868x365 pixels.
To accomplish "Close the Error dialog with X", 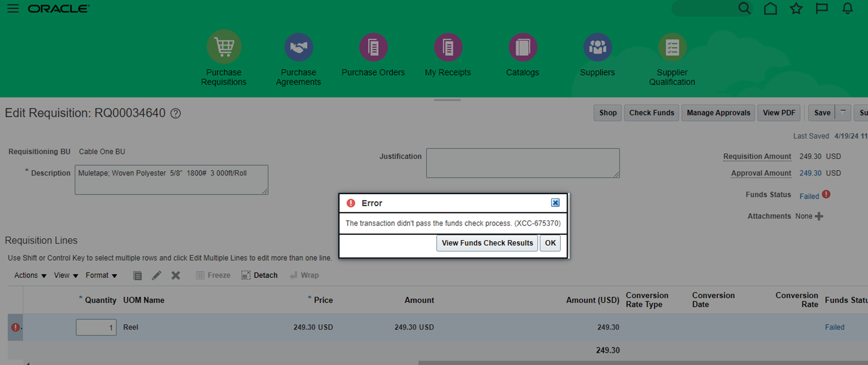I will (x=555, y=203).
